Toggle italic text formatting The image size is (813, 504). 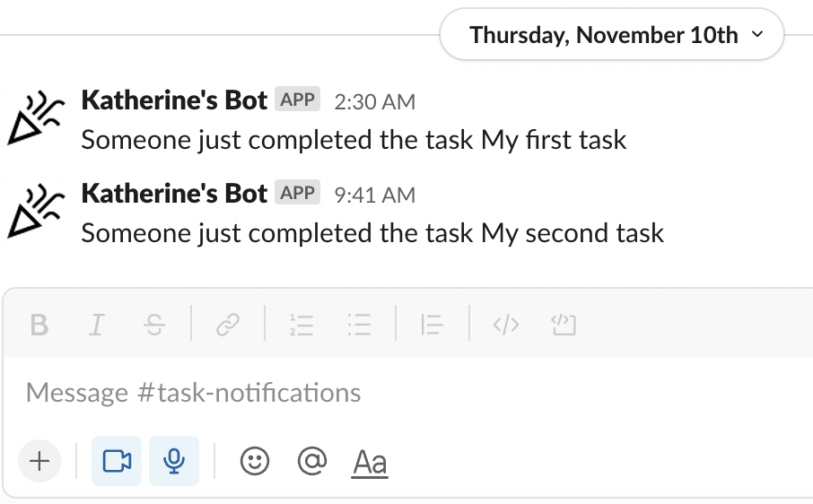pyautogui.click(x=96, y=325)
